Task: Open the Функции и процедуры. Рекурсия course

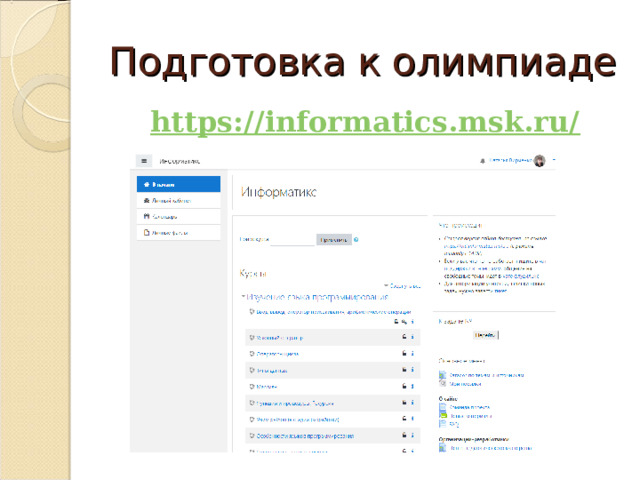Action: coord(295,404)
